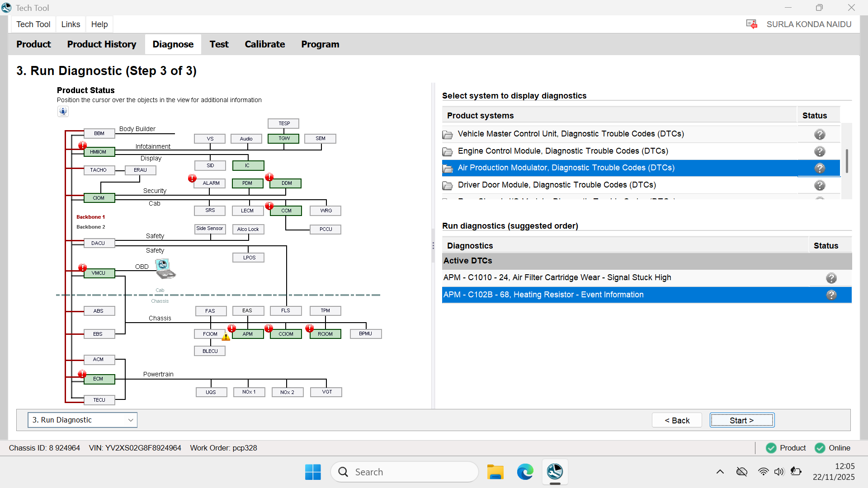Click the status question icon for Driver Door Module
The width and height of the screenshot is (868, 488).
820,185
